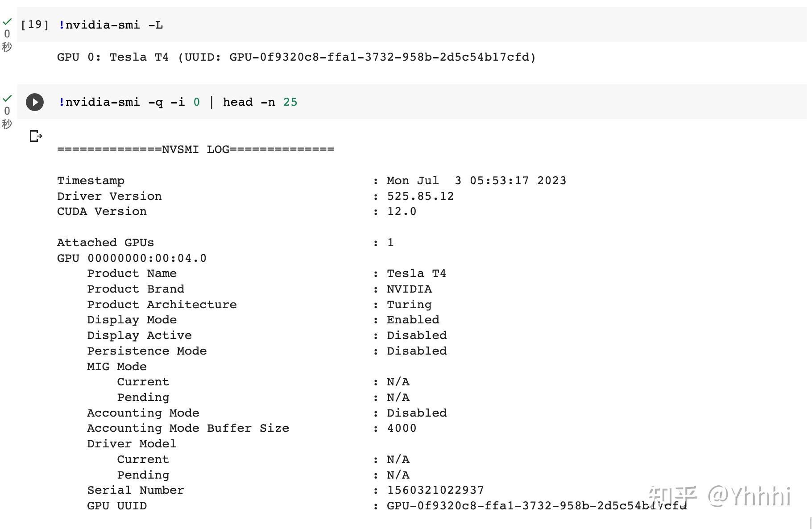Click the cell output toggle icon

[x=36, y=136]
